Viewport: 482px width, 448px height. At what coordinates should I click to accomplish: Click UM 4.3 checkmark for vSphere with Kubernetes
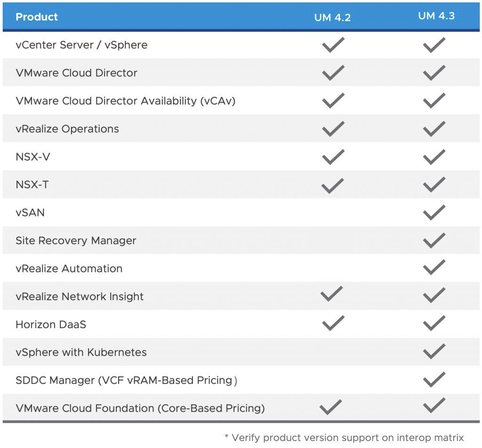[434, 352]
